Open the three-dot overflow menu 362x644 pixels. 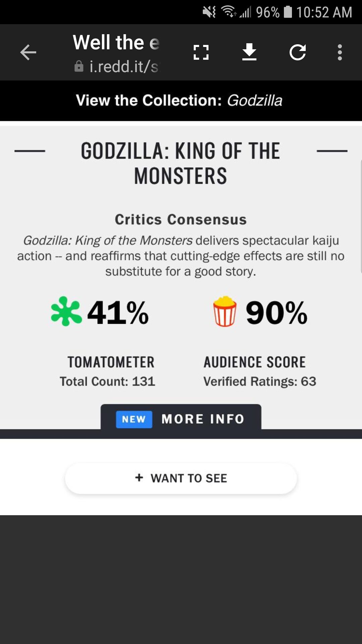(340, 52)
